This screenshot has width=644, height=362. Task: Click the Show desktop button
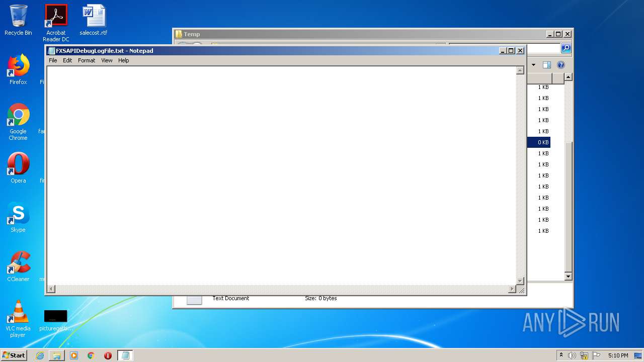[638, 355]
